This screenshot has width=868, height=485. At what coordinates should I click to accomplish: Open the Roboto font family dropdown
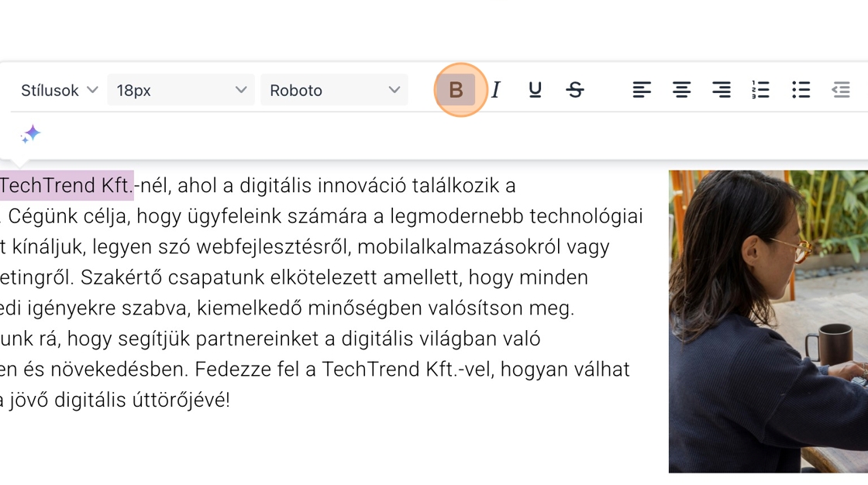click(334, 90)
